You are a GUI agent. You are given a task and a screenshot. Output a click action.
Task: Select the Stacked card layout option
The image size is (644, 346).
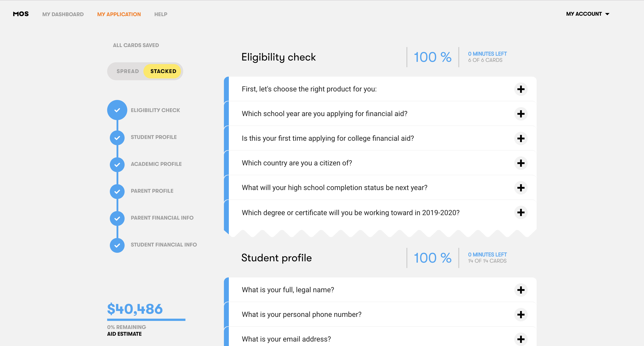(163, 71)
